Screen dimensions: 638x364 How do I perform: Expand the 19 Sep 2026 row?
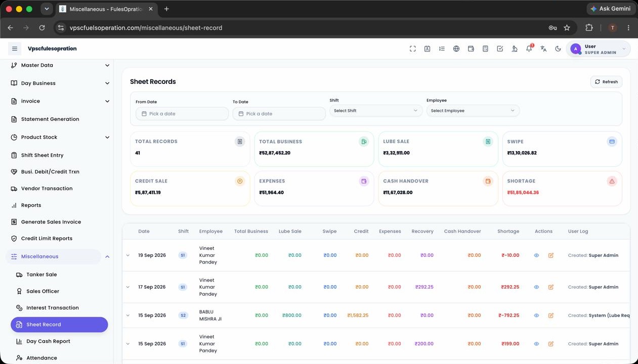[128, 255]
